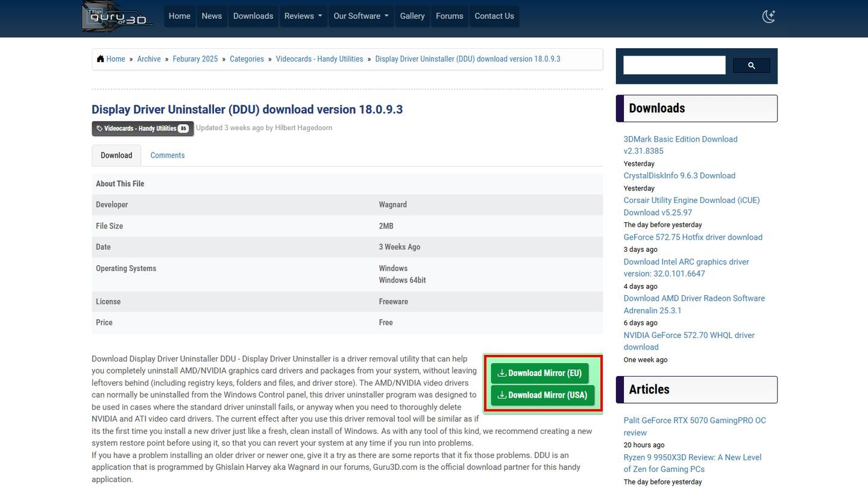Open the Contact Us nav item
Viewport: 868px width, 488px height.
pos(494,16)
